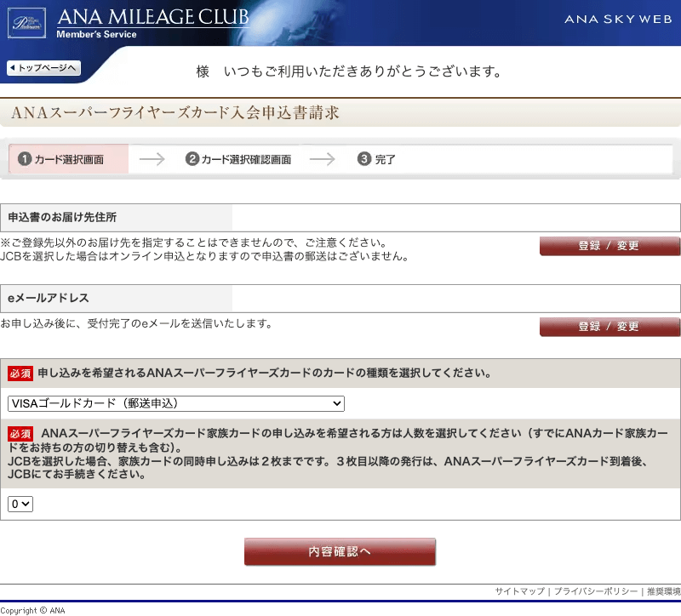Click 登録/変更 button for email address

(x=609, y=327)
